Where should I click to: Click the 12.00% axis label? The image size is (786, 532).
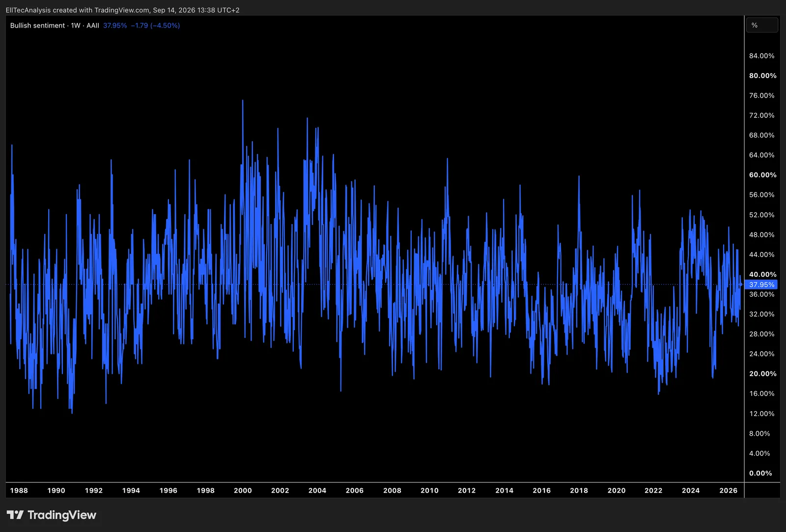click(x=761, y=414)
